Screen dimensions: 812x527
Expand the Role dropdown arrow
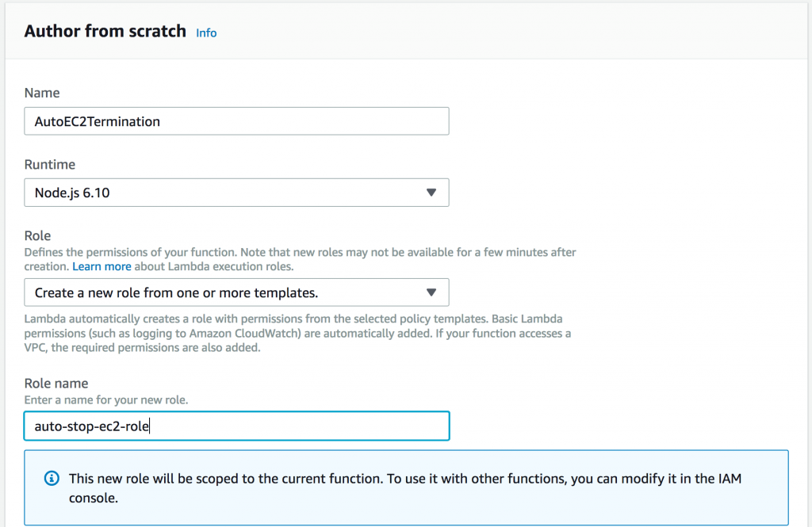(431, 292)
